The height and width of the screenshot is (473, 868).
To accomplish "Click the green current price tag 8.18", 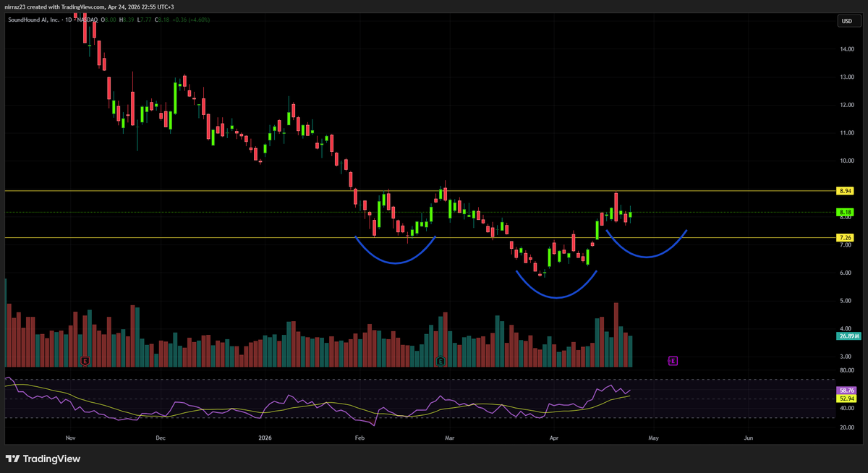I will tap(843, 213).
